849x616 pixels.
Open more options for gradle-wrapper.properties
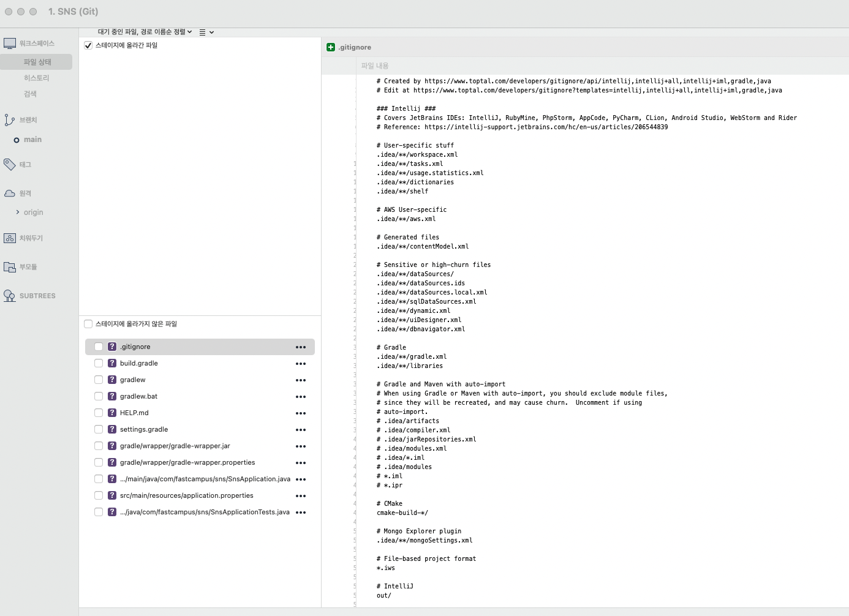(x=301, y=463)
